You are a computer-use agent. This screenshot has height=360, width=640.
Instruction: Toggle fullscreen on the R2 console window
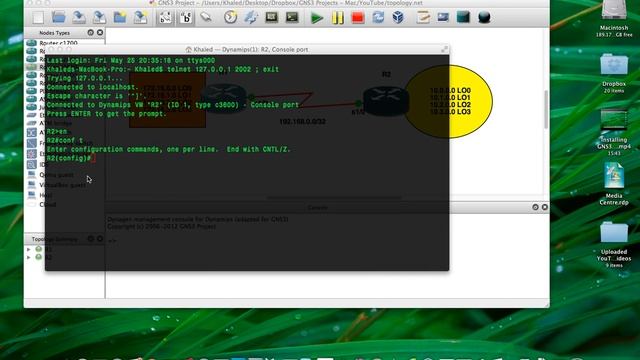444,49
